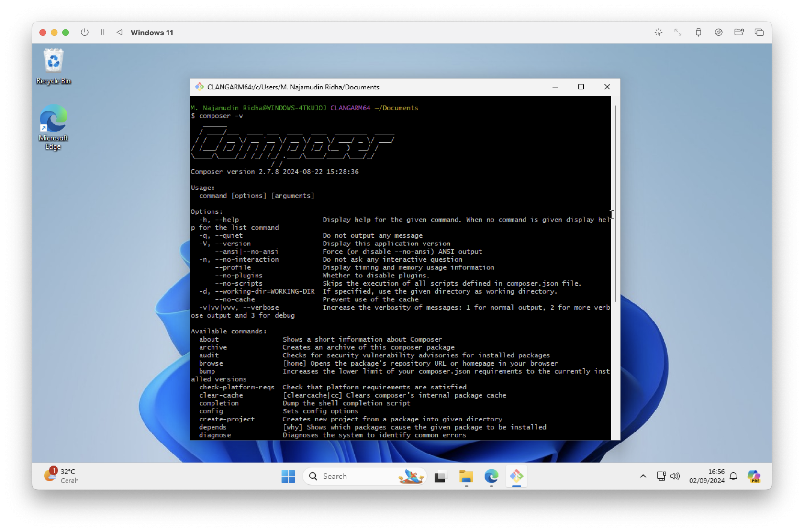Open the Windows Start menu
This screenshot has height=532, width=804.
point(288,476)
